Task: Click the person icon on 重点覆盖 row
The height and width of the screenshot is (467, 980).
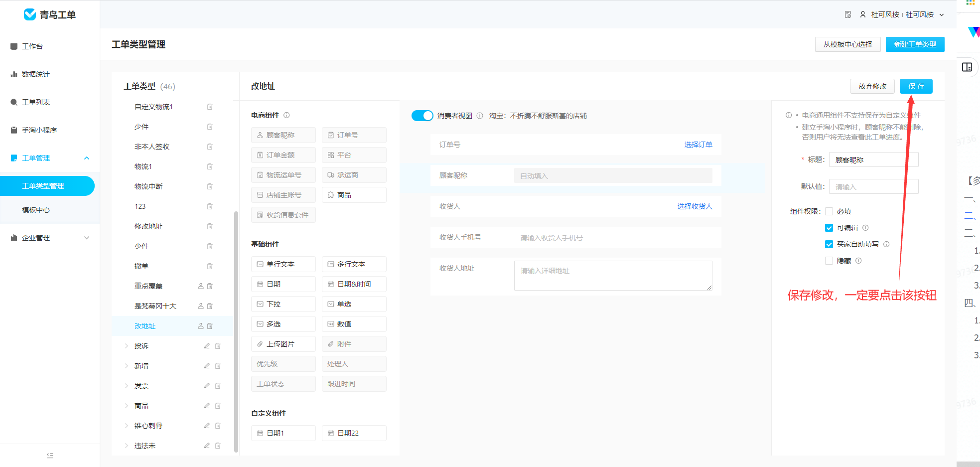Action: coord(201,286)
